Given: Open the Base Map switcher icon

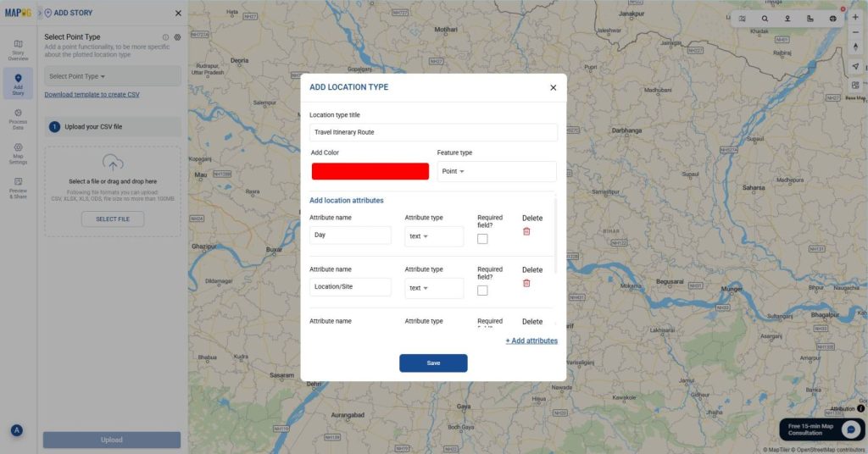Looking at the screenshot, I should pyautogui.click(x=855, y=86).
